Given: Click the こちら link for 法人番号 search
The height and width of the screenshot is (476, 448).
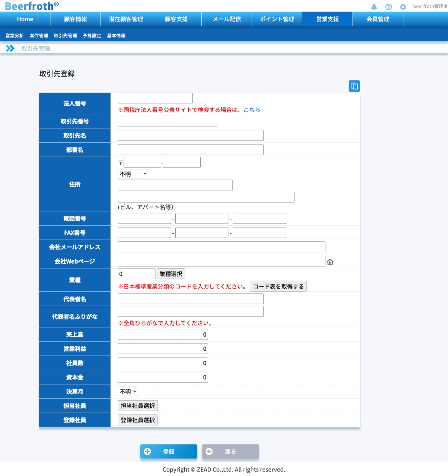Looking at the screenshot, I should pyautogui.click(x=252, y=110).
